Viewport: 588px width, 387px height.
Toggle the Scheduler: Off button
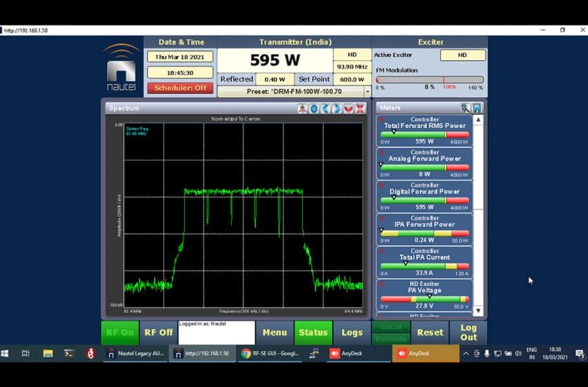click(x=180, y=88)
